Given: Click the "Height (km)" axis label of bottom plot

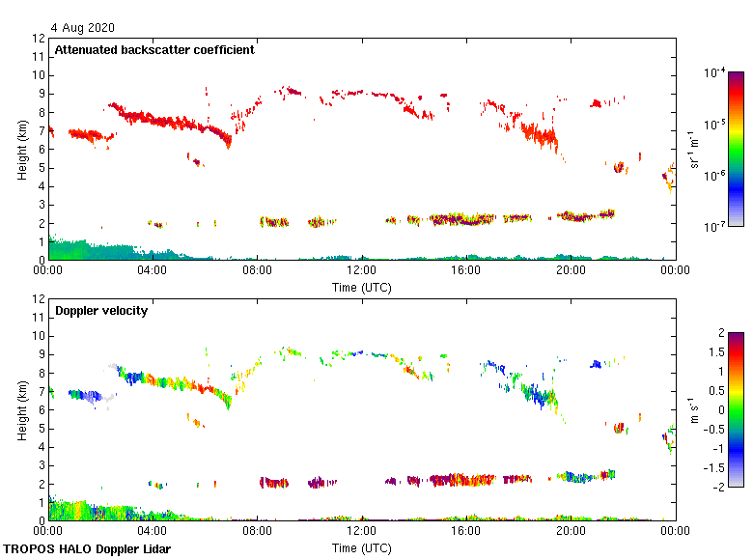Looking at the screenshot, I should point(22,409).
